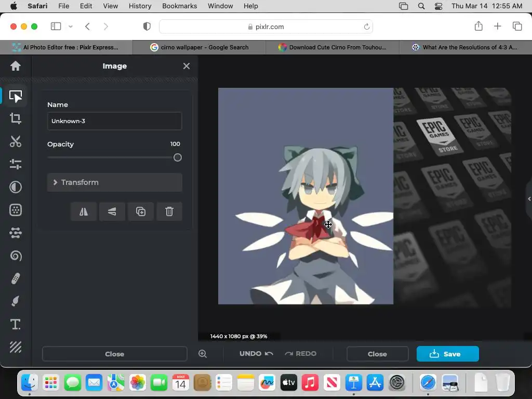Go forward in Safari

coord(106,26)
